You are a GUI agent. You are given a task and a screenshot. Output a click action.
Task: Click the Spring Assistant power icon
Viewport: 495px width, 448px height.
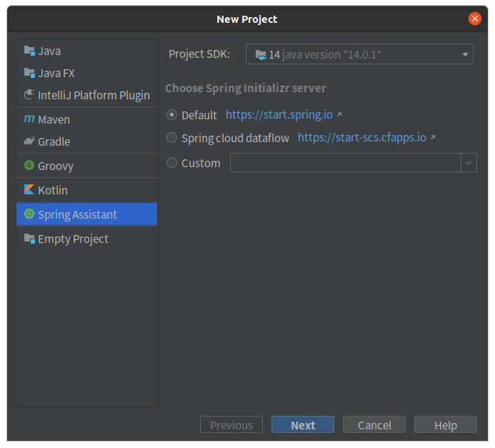29,214
